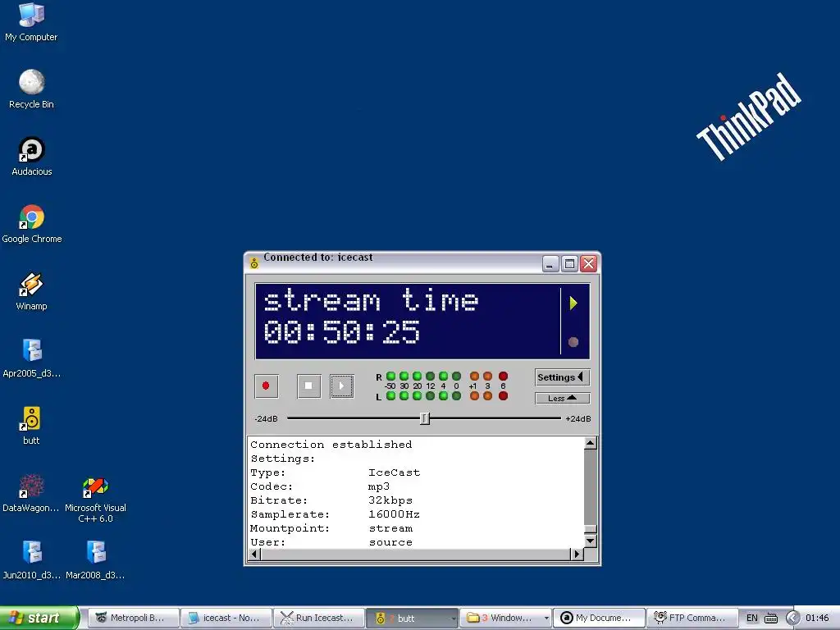This screenshot has height=630, width=840.
Task: Click the yellow streaming indicator arrow
Action: pos(573,304)
